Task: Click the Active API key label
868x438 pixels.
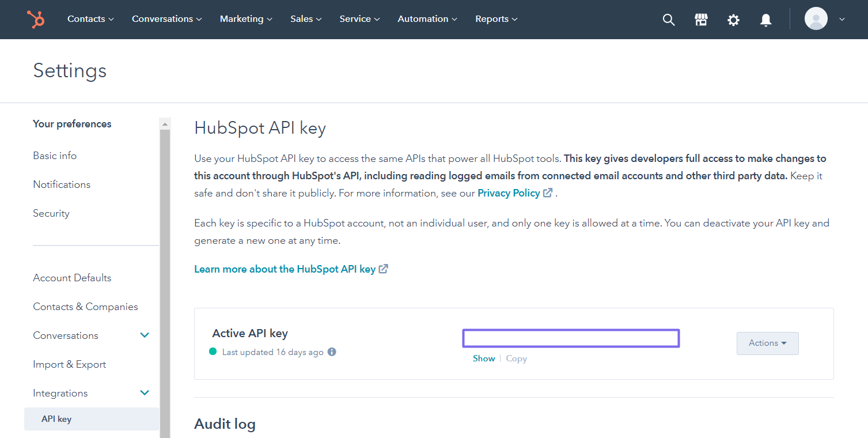Action: coord(250,333)
